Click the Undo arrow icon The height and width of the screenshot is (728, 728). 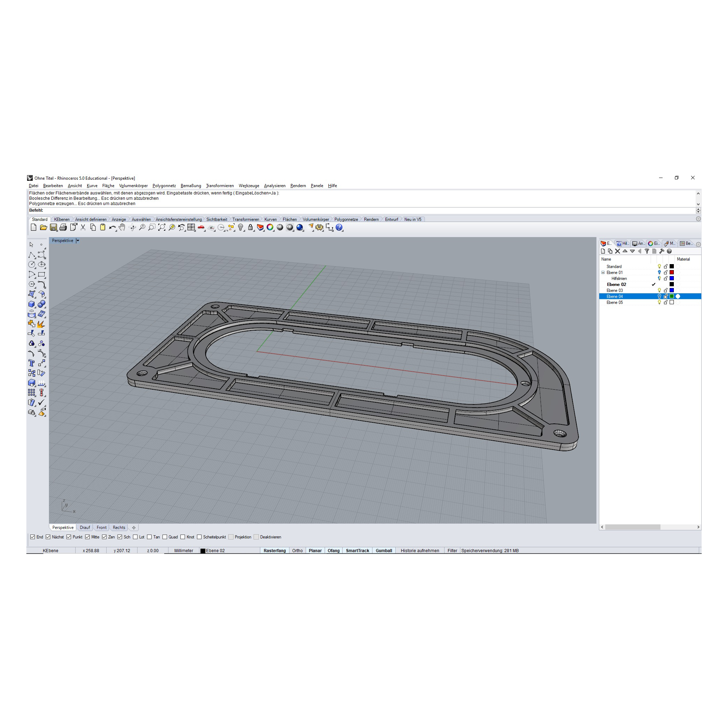click(x=112, y=227)
